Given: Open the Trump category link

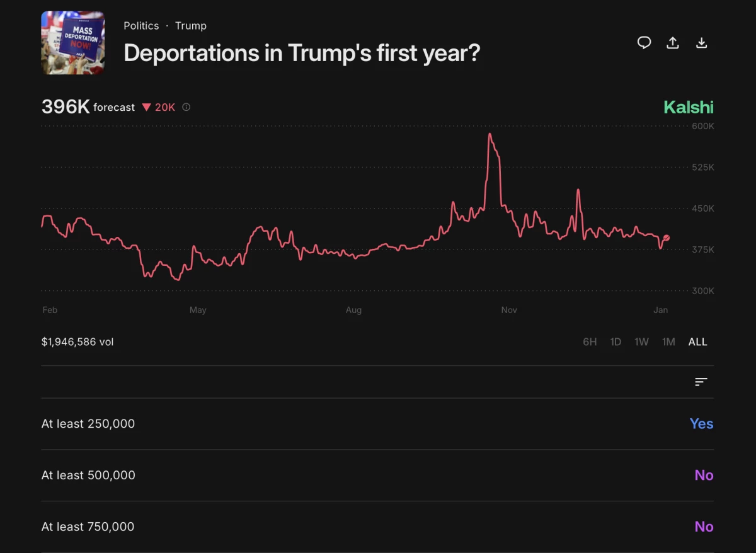Looking at the screenshot, I should (191, 26).
